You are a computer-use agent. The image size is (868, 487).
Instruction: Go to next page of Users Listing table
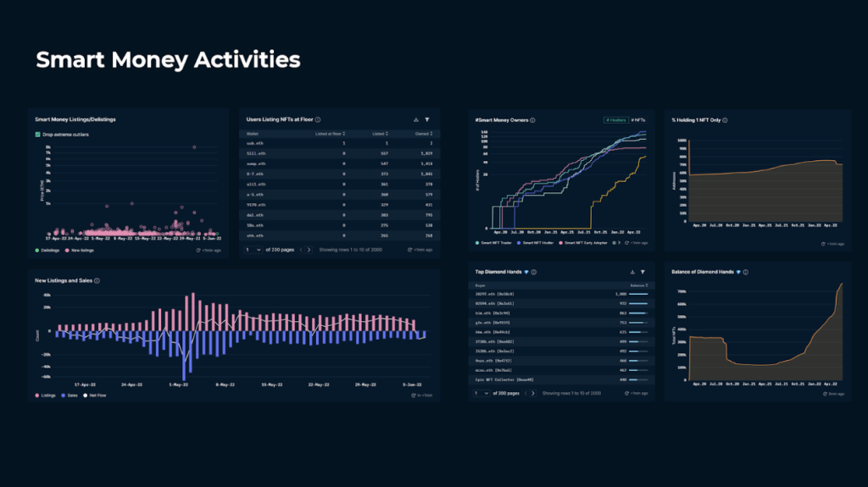pyautogui.click(x=309, y=250)
